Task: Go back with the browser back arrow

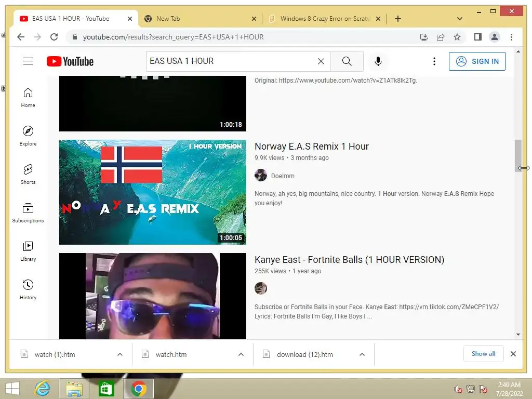Action: coord(21,37)
